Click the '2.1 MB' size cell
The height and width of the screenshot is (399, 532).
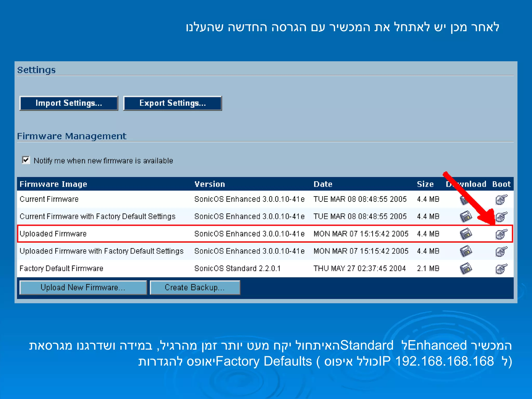(428, 269)
